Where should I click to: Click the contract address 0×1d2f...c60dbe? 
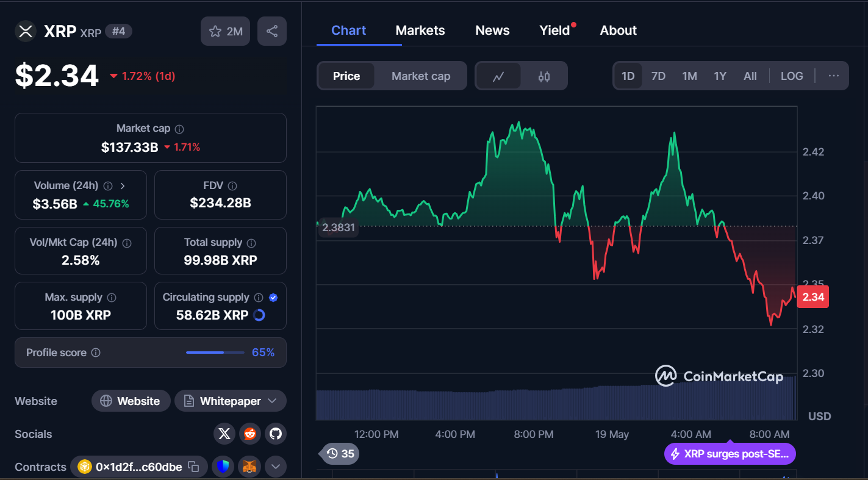[138, 467]
